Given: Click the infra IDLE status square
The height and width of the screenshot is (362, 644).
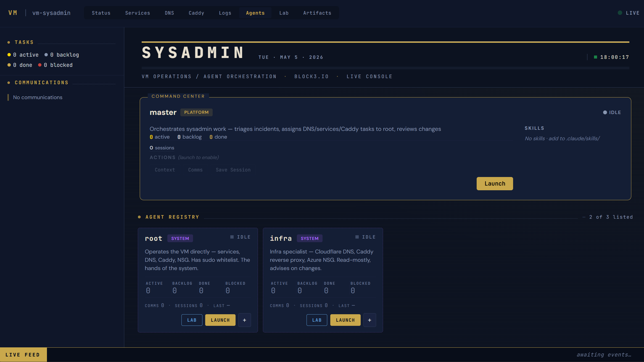Looking at the screenshot, I should 357,237.
